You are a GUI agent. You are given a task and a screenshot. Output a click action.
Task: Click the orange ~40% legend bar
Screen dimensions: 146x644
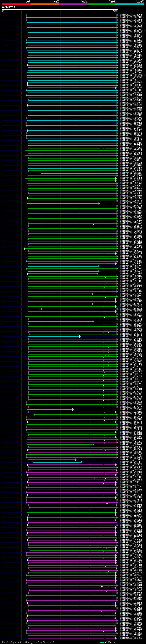click(45, 4)
